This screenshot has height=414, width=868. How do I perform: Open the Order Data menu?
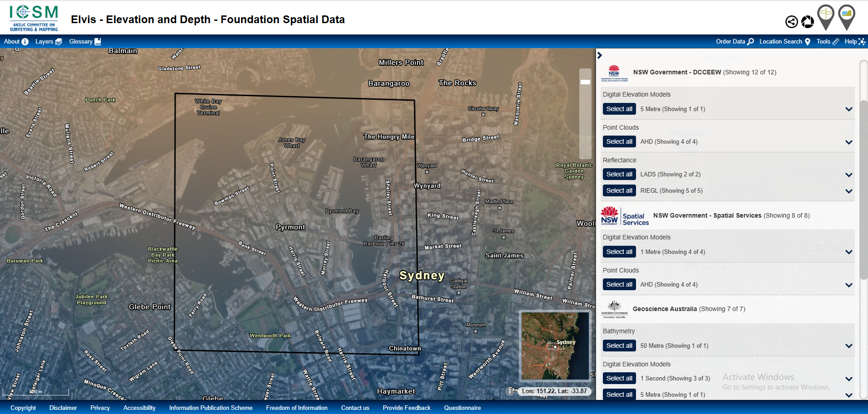(x=735, y=41)
